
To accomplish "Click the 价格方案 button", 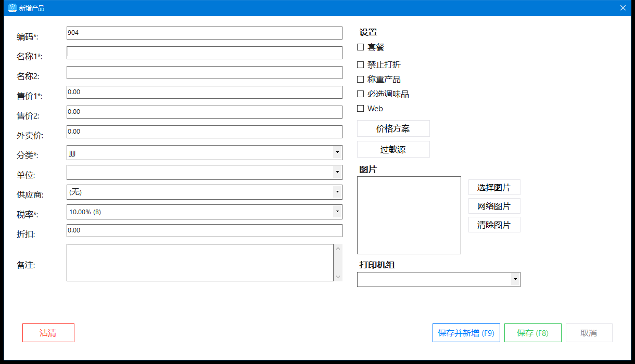I will [x=393, y=128].
